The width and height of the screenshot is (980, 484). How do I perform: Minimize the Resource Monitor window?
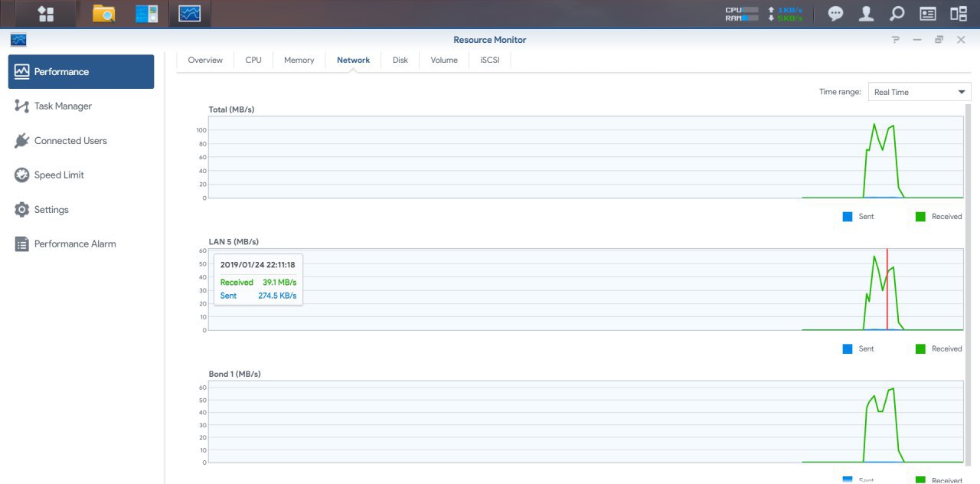point(917,40)
